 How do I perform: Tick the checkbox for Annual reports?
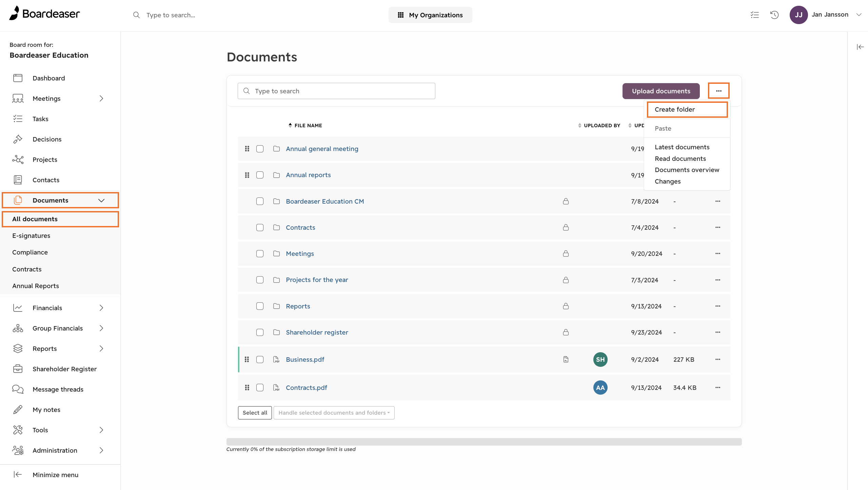[260, 175]
